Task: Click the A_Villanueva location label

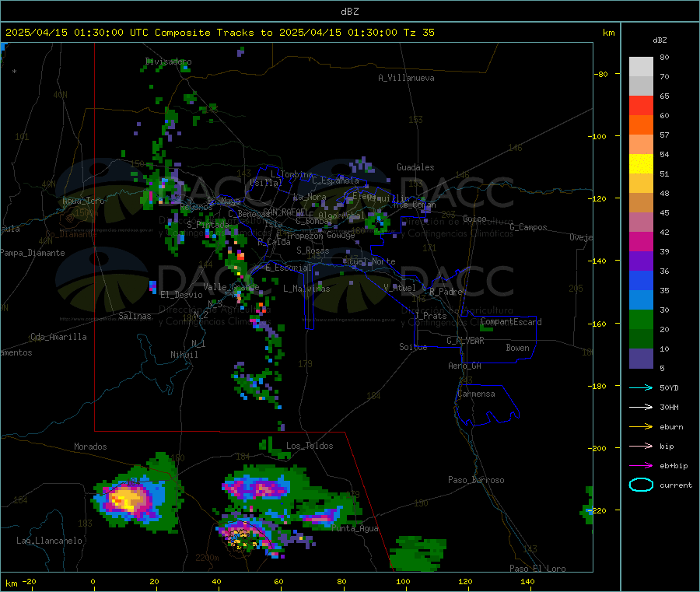Action: 406,78
